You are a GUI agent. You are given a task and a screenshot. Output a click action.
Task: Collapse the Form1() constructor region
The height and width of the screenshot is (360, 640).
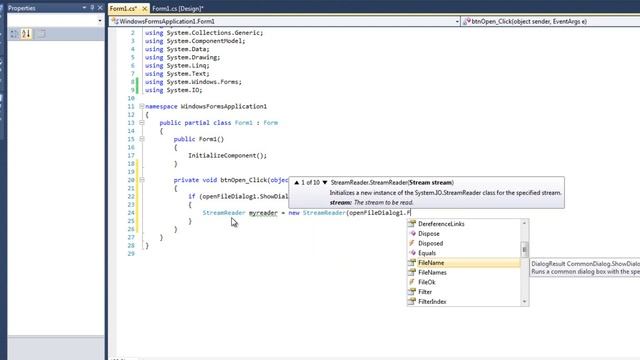point(142,139)
